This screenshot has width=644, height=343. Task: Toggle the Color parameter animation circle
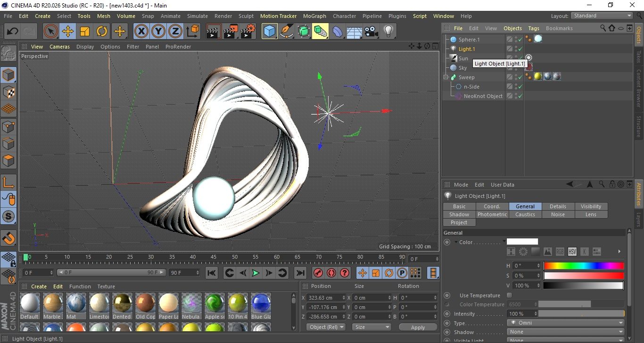447,242
